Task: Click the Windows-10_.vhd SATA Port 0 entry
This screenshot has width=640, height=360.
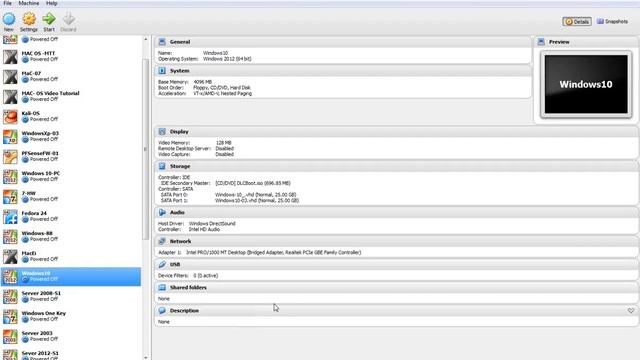Action: coord(256,195)
